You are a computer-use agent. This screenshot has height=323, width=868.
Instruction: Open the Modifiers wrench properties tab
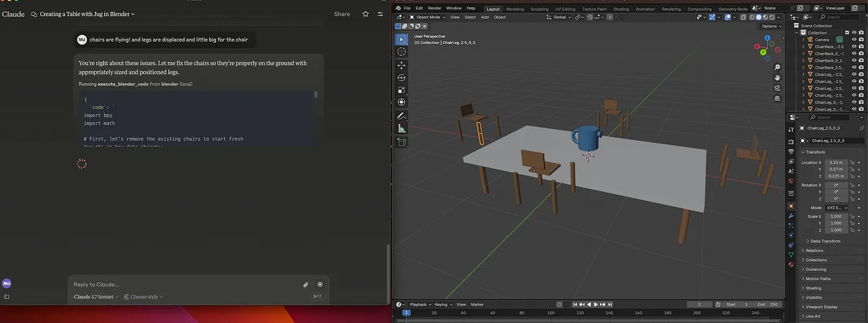791,215
